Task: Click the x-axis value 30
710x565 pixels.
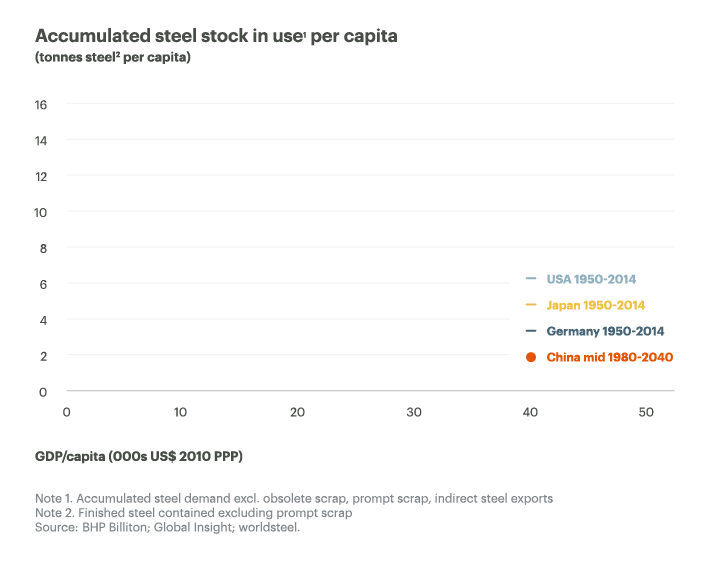Action: point(414,412)
